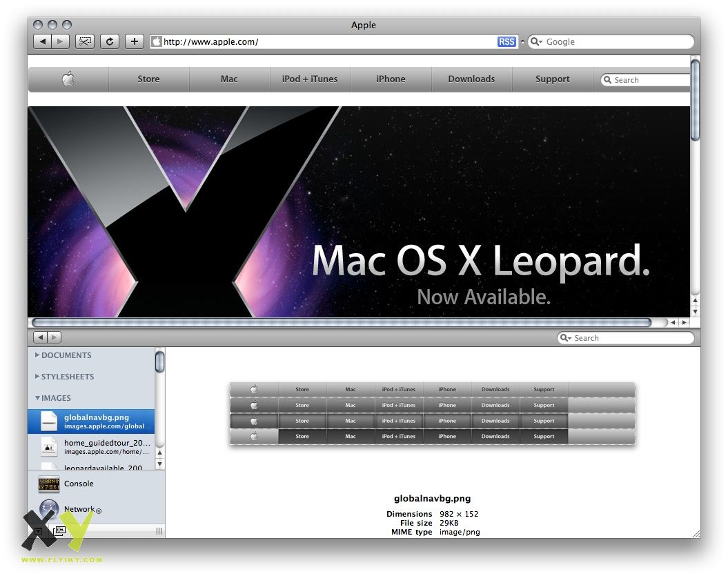728x576 pixels.
Task: Open the Store tab on apple.com
Action: pyautogui.click(x=148, y=79)
